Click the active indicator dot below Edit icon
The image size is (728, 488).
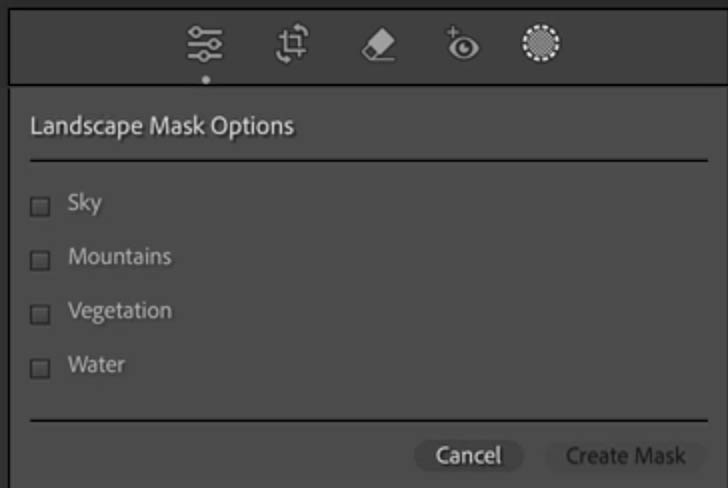(x=206, y=80)
